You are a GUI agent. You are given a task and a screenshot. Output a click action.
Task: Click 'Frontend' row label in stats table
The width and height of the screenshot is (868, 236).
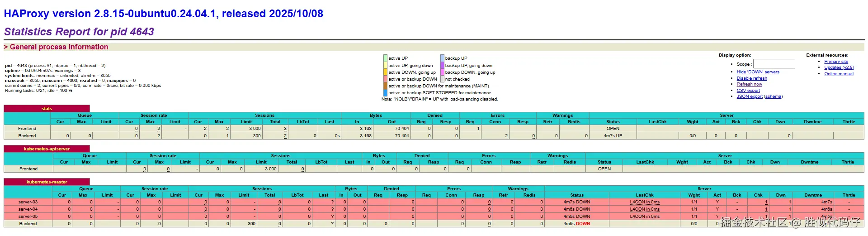tap(27, 129)
